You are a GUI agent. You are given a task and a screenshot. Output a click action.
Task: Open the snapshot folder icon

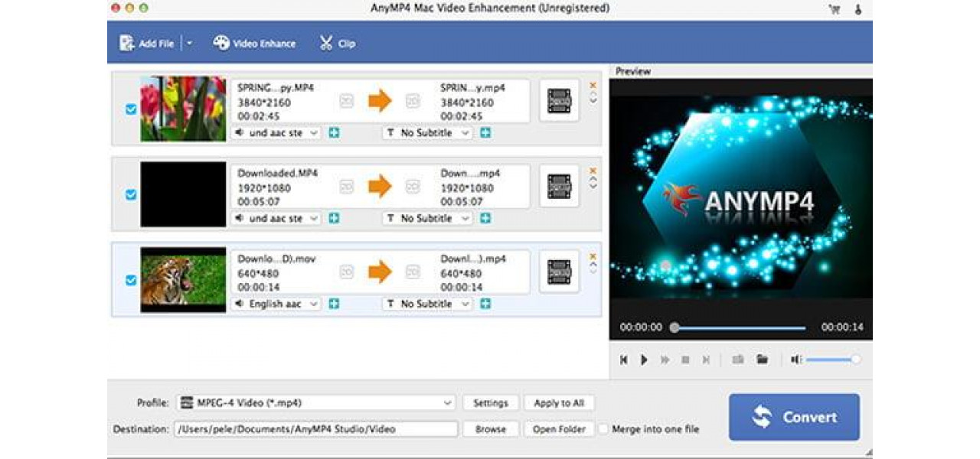point(762,360)
